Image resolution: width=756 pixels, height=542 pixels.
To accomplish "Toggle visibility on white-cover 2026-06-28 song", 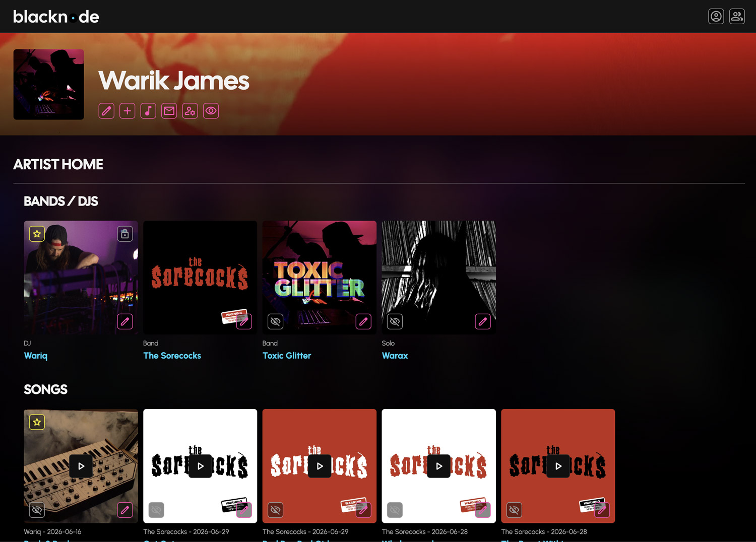I will coord(395,510).
